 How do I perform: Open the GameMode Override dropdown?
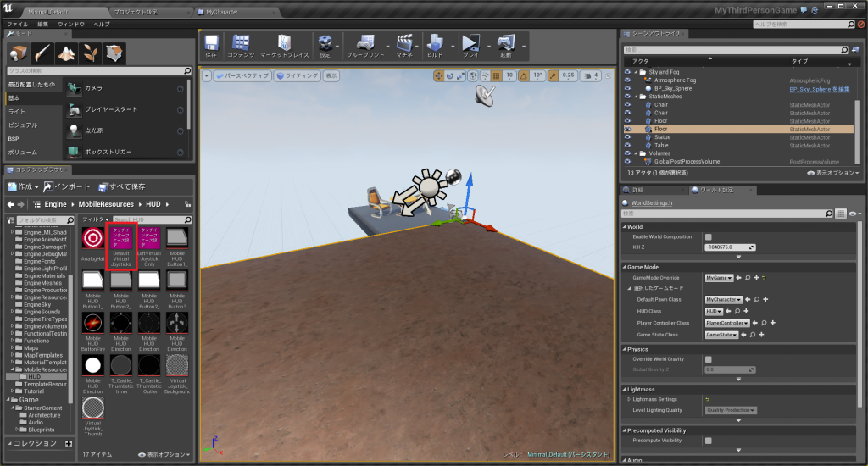(720, 277)
